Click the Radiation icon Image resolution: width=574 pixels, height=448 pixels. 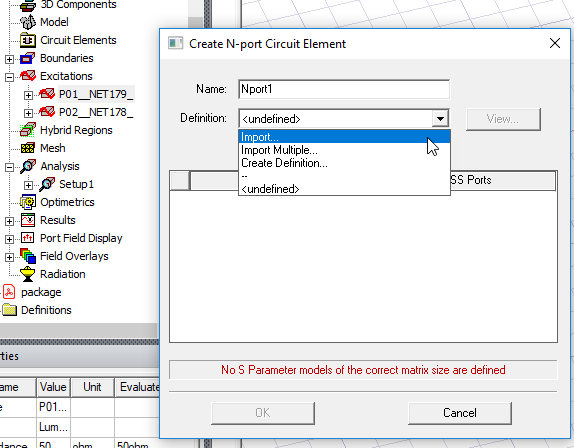pos(28,274)
